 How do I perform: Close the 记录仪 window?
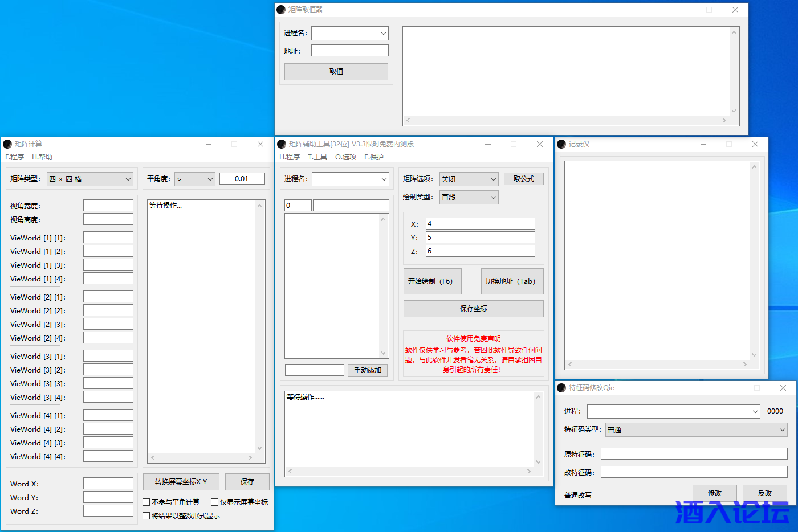[755, 144]
